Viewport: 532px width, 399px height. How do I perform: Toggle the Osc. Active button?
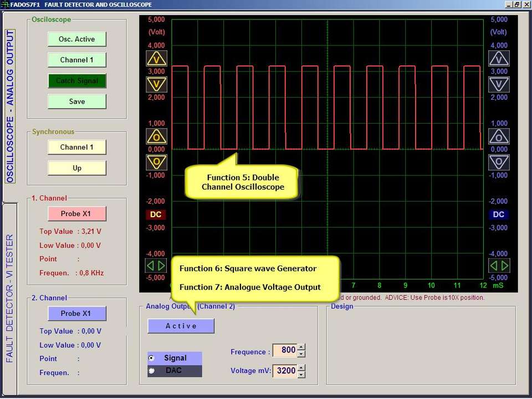click(77, 39)
